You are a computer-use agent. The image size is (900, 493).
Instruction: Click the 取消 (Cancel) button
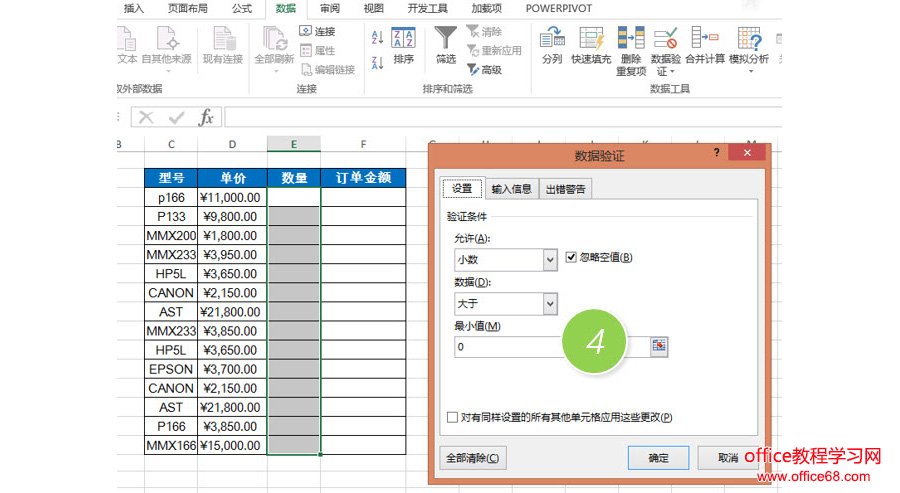(728, 457)
